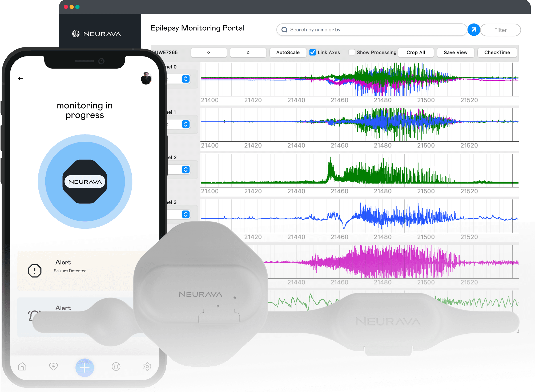
Task: Click the AutoScale button
Action: coord(288,52)
